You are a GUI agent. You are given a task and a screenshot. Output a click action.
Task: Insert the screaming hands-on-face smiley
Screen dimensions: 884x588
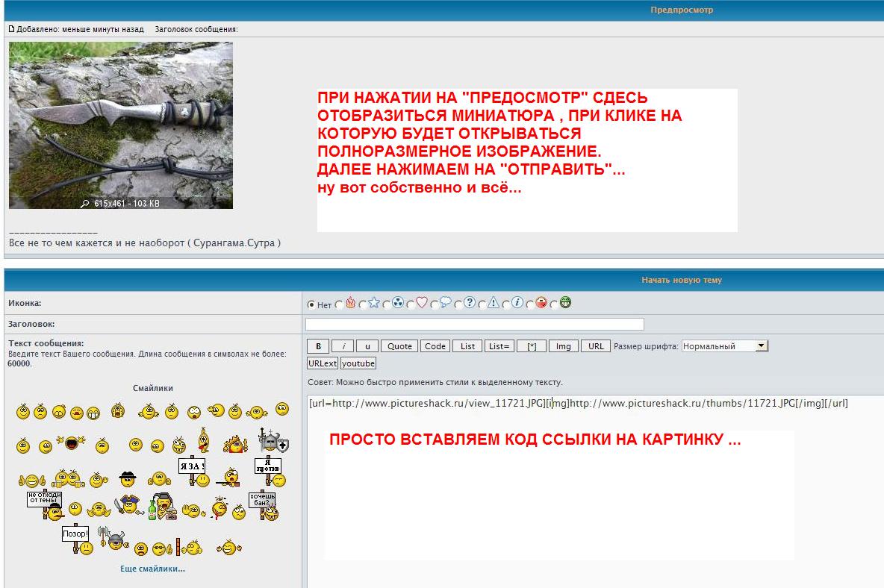coord(118,410)
